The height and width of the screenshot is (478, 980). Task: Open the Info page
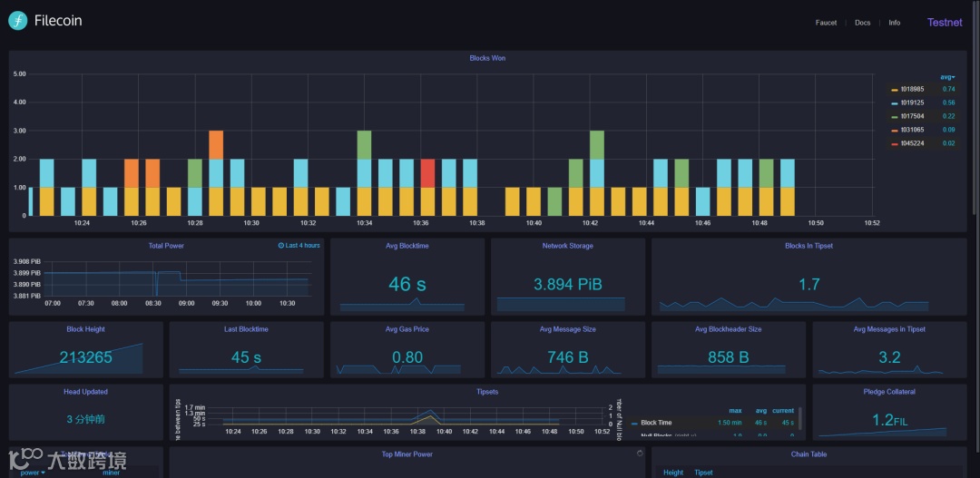point(895,23)
